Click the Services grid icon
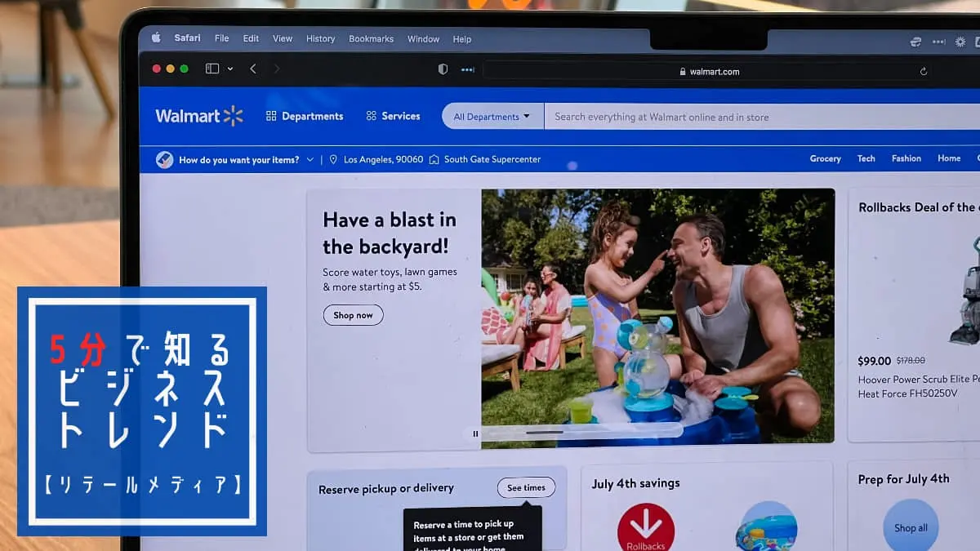The image size is (980, 551). [x=371, y=116]
